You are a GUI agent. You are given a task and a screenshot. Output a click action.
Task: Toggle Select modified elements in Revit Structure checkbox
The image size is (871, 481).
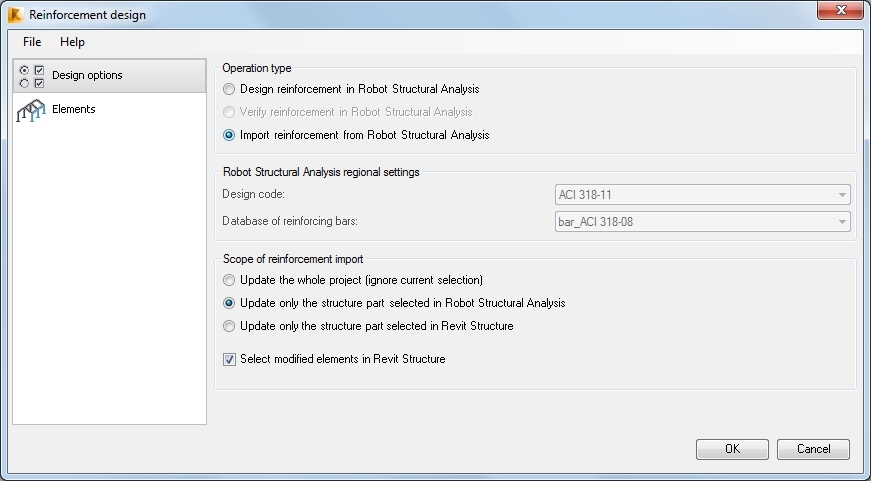(x=229, y=359)
